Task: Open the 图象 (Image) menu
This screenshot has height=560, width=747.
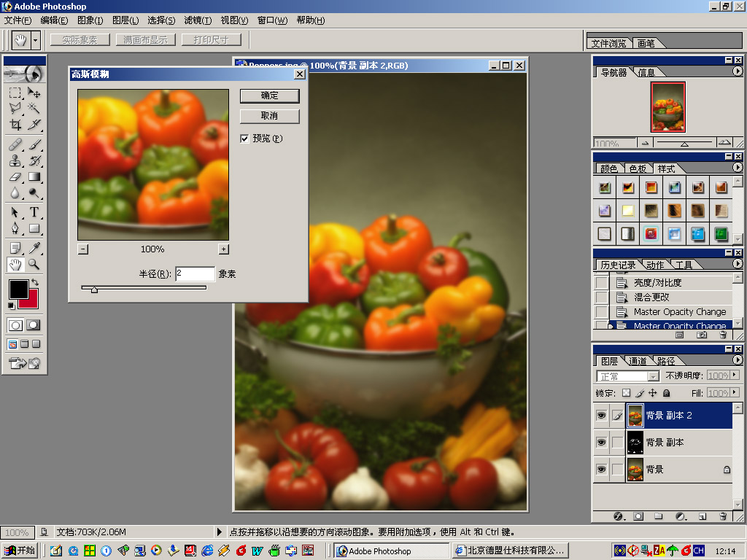Action: [90, 20]
